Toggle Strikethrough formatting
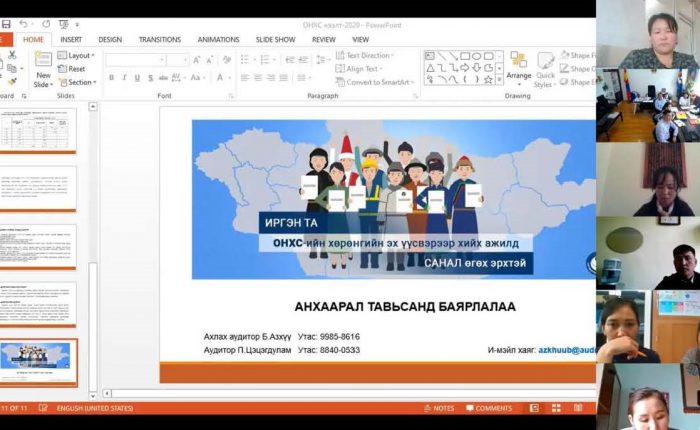700x430 pixels. [163, 78]
